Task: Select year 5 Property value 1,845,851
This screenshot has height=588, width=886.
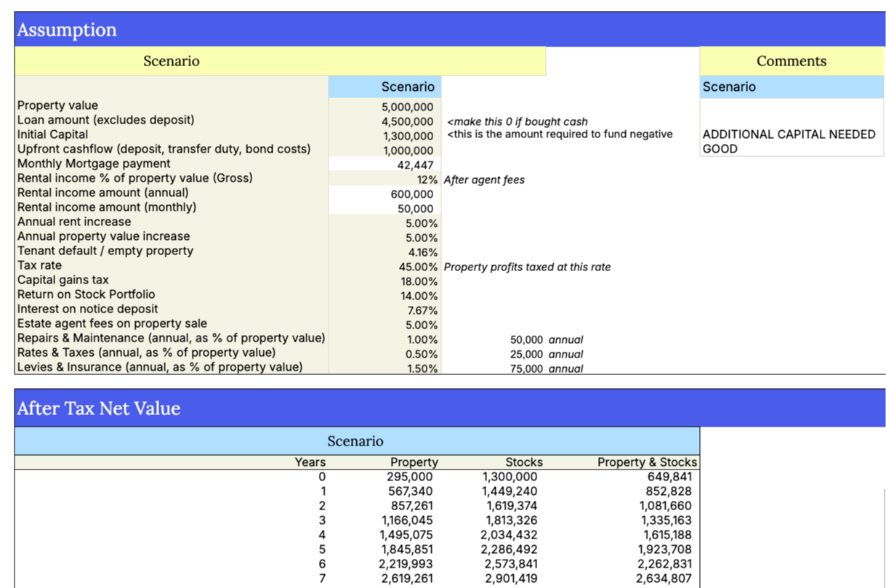Action: 407,549
